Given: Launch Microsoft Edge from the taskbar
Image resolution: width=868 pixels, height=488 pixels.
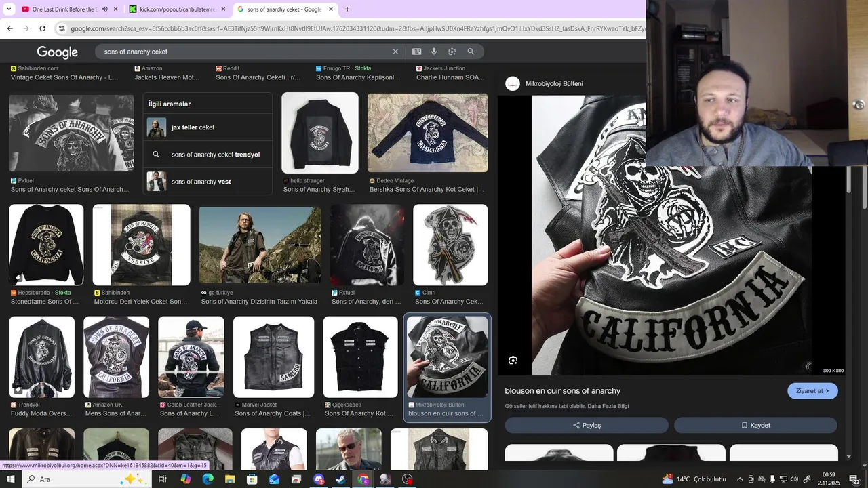Looking at the screenshot, I should (208, 479).
